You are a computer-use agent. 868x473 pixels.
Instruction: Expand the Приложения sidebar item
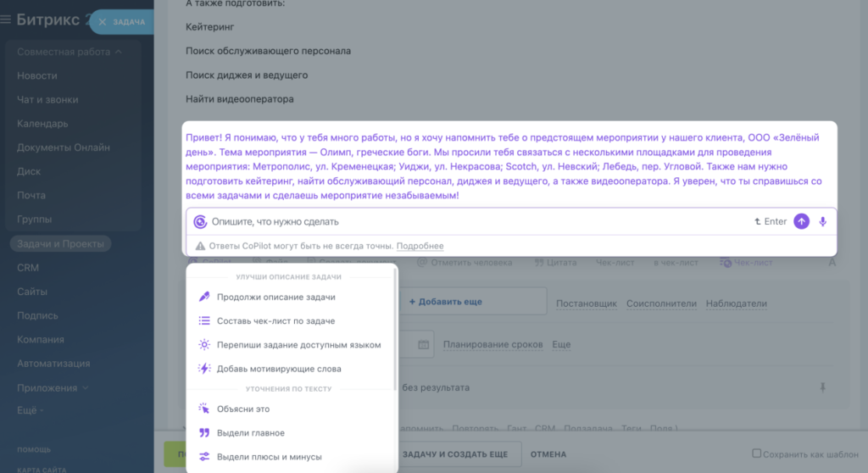pyautogui.click(x=53, y=387)
